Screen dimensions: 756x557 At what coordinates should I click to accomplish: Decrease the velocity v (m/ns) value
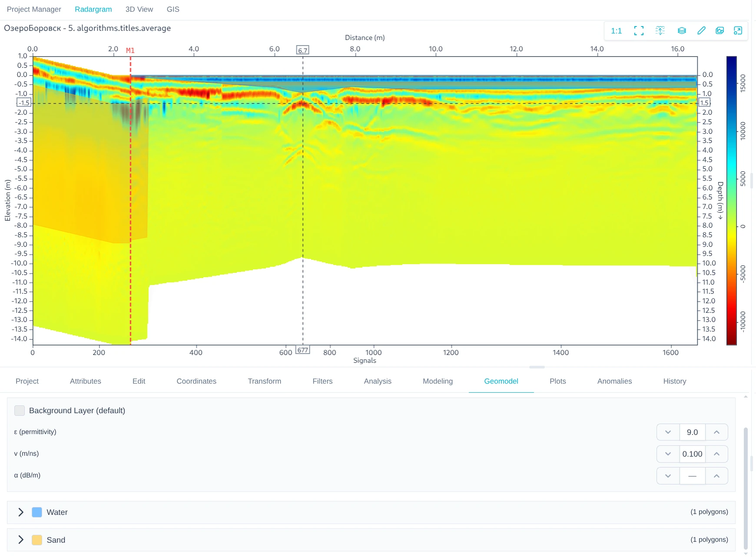coord(668,454)
